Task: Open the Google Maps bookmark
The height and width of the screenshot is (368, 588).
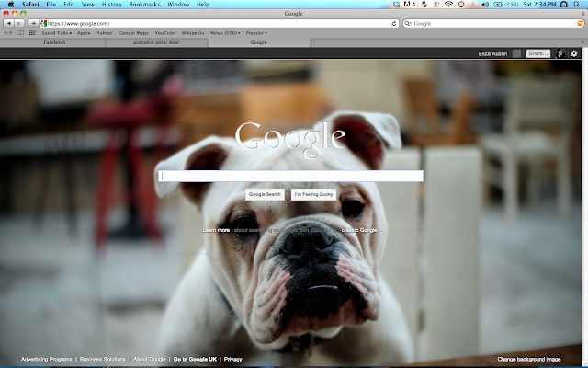Action: (x=133, y=33)
